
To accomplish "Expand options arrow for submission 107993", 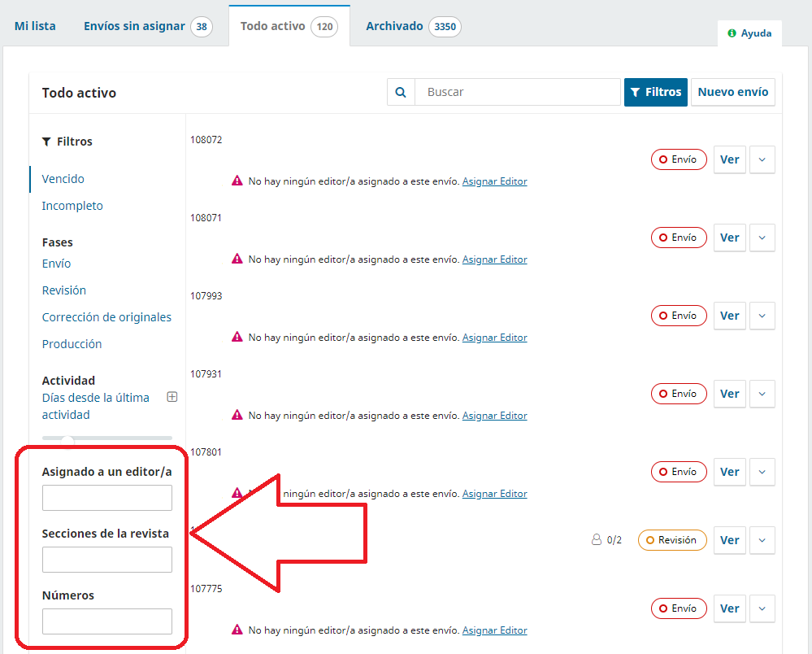I will pyautogui.click(x=762, y=316).
